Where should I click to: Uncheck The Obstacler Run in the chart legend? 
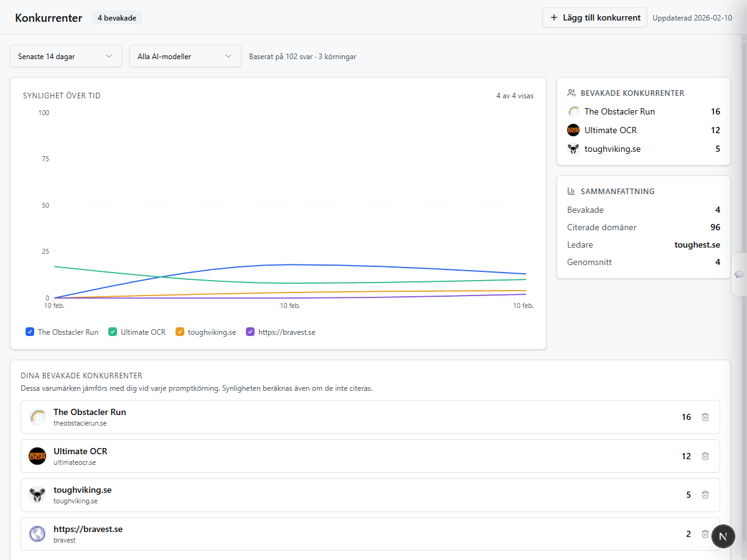(x=30, y=332)
